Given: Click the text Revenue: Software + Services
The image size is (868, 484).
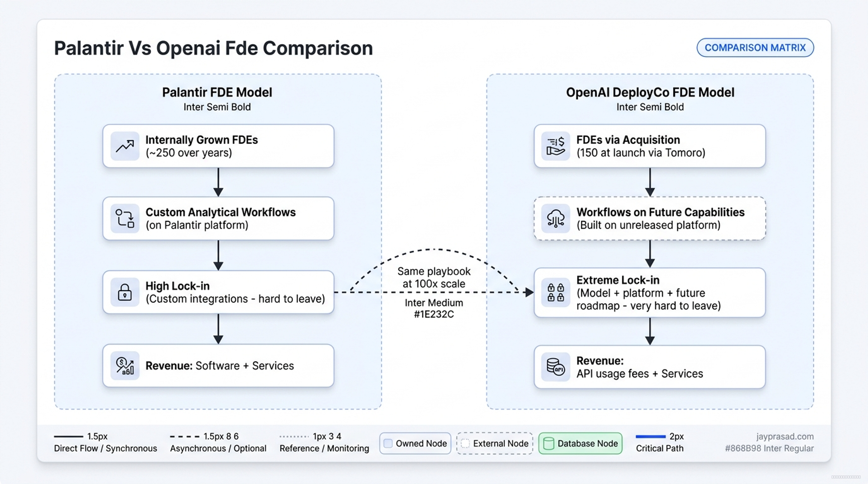Looking at the screenshot, I should point(220,365).
